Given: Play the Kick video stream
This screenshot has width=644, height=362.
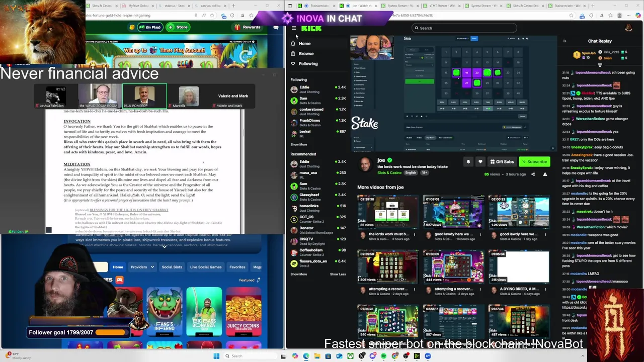Looking at the screenshot, I should click(x=454, y=94).
